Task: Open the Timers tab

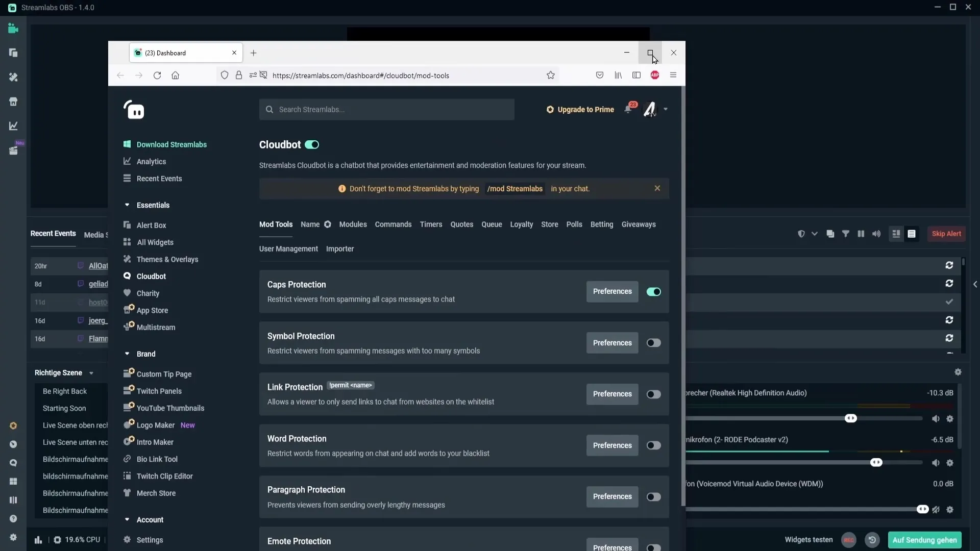Action: pyautogui.click(x=431, y=224)
